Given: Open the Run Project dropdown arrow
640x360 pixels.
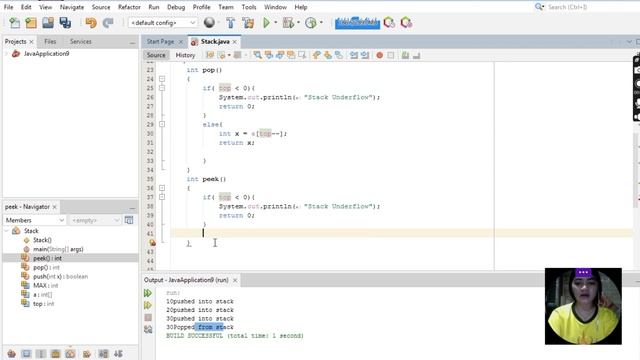Looking at the screenshot, I should pyautogui.click(x=276, y=23).
